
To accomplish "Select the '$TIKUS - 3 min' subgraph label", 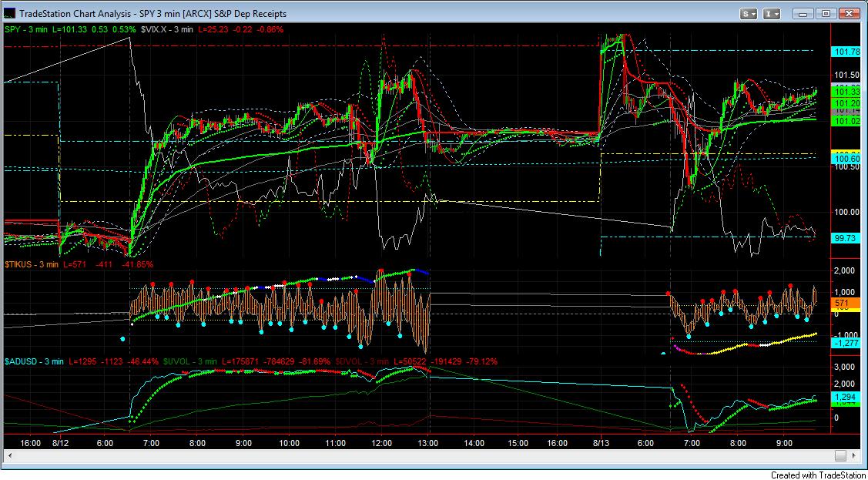I will (x=32, y=264).
